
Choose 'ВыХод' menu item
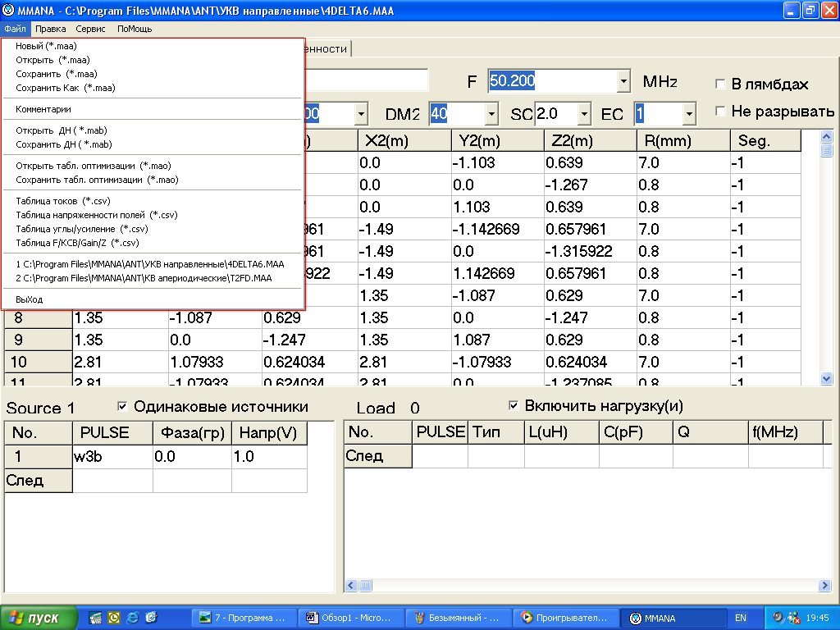click(153, 300)
